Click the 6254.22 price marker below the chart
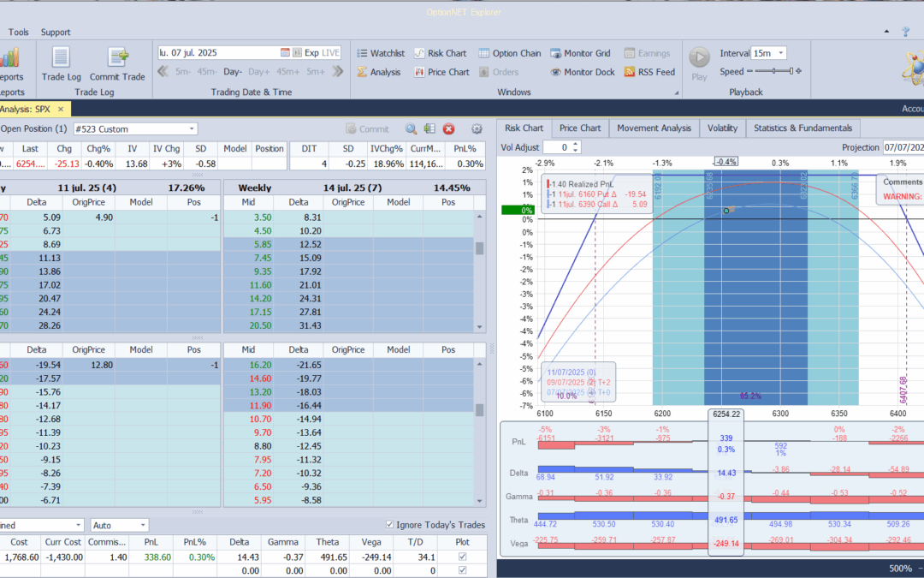This screenshot has width=924, height=578. [726, 414]
